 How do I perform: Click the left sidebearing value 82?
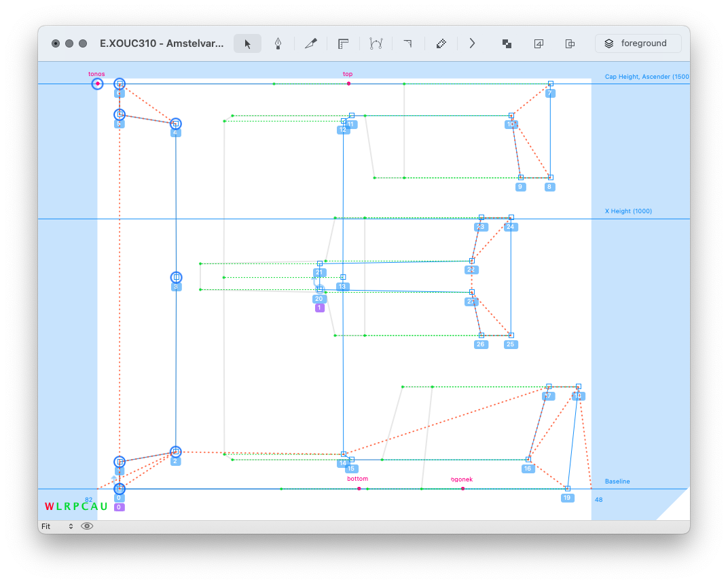tap(88, 500)
